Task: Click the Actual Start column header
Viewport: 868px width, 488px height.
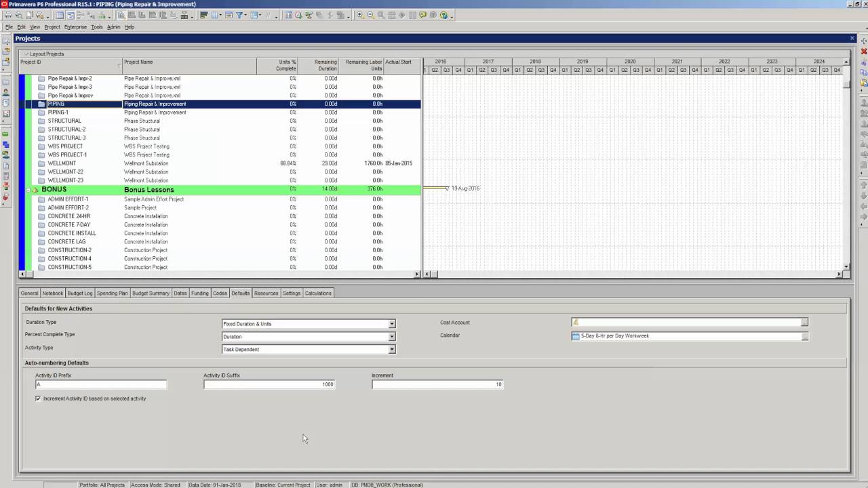Action: (402, 66)
